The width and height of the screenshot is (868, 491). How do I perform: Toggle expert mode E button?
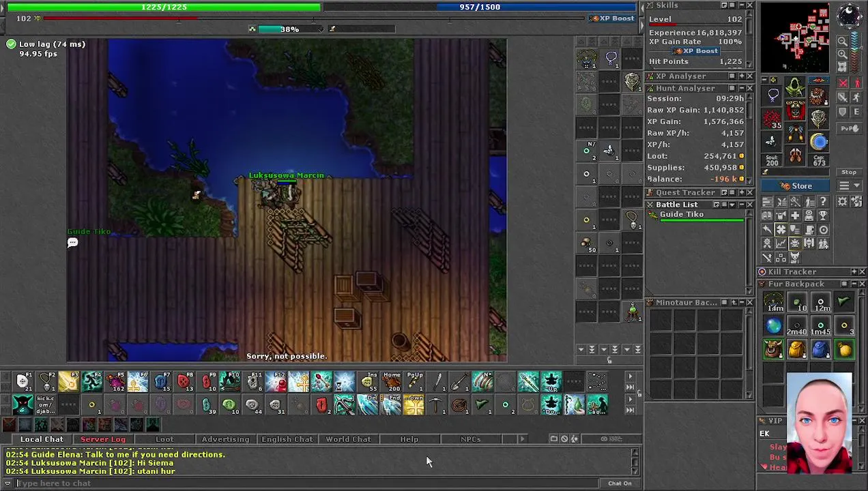click(857, 112)
